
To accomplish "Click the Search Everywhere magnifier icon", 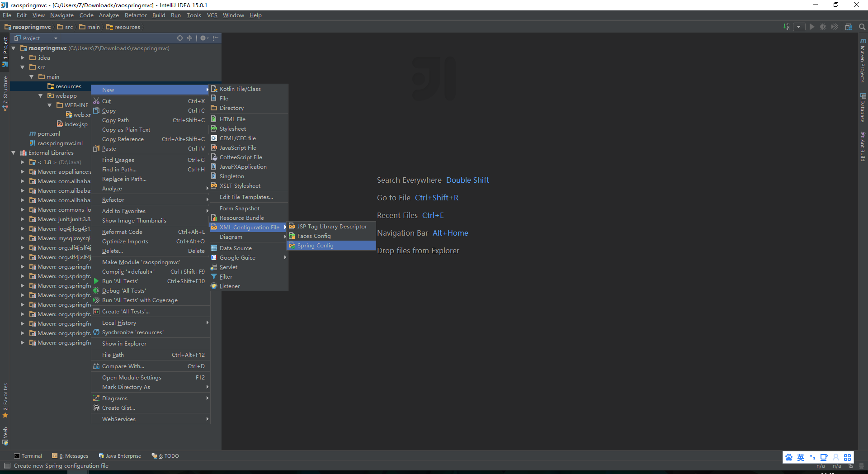I will tap(862, 27).
